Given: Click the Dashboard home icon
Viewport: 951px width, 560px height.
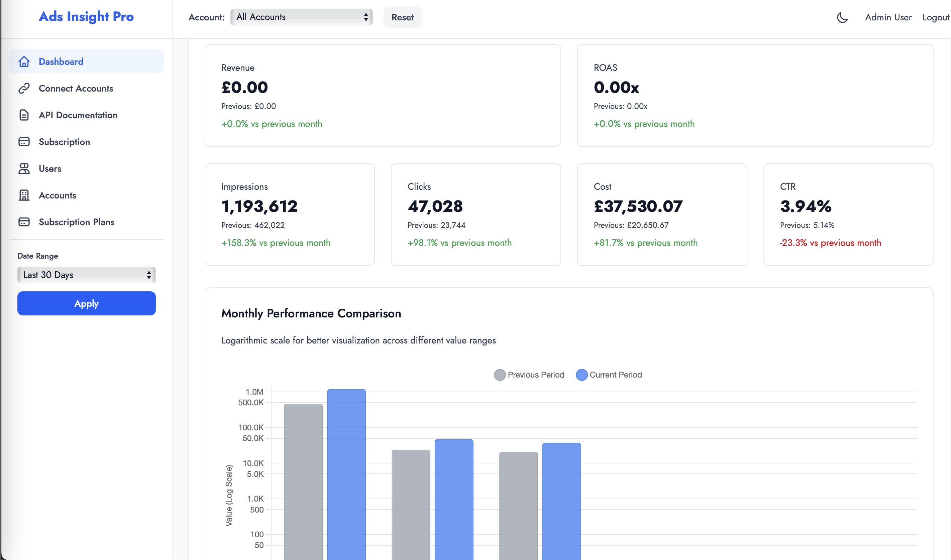Looking at the screenshot, I should click(x=24, y=61).
